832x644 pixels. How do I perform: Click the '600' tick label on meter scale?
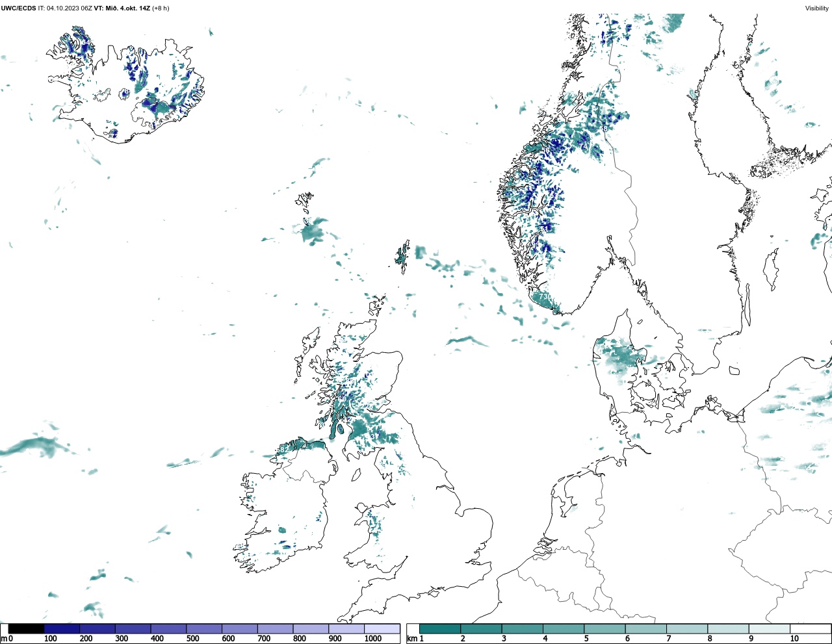point(227,639)
